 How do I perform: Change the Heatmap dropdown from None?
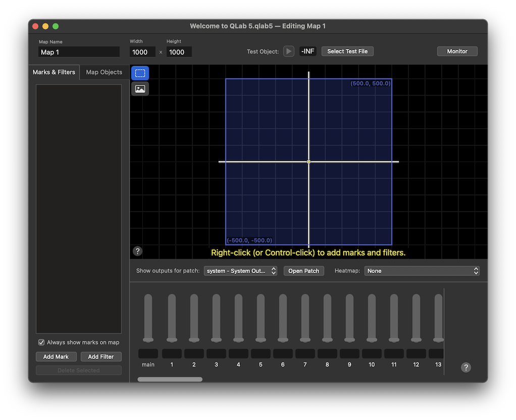[422, 271]
